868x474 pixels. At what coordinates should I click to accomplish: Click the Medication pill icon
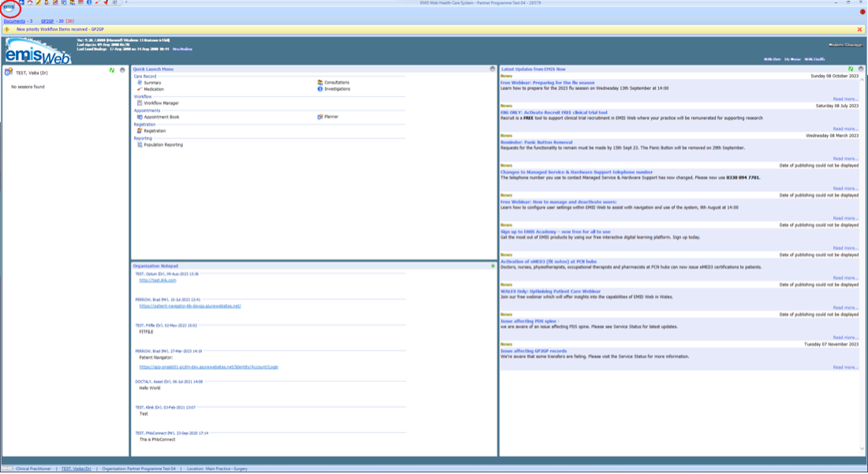pyautogui.click(x=140, y=89)
